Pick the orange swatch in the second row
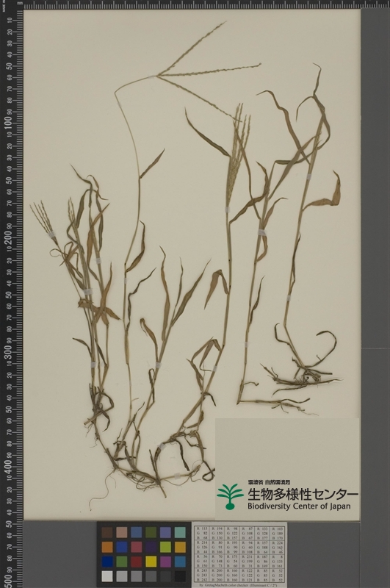390x588 pixels. click(107, 547)
